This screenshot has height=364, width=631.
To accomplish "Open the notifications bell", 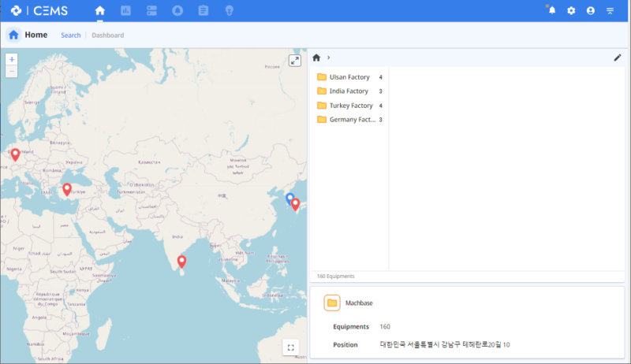I will 552,11.
